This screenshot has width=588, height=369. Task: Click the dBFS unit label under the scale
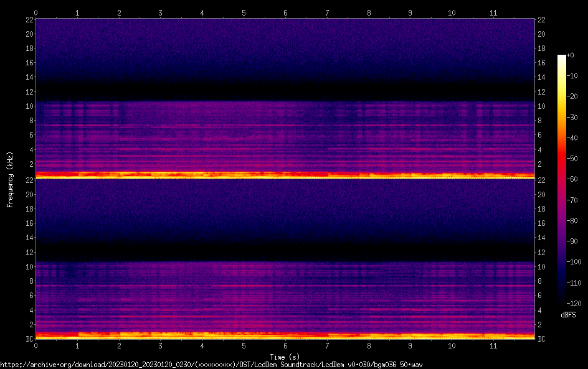[567, 315]
